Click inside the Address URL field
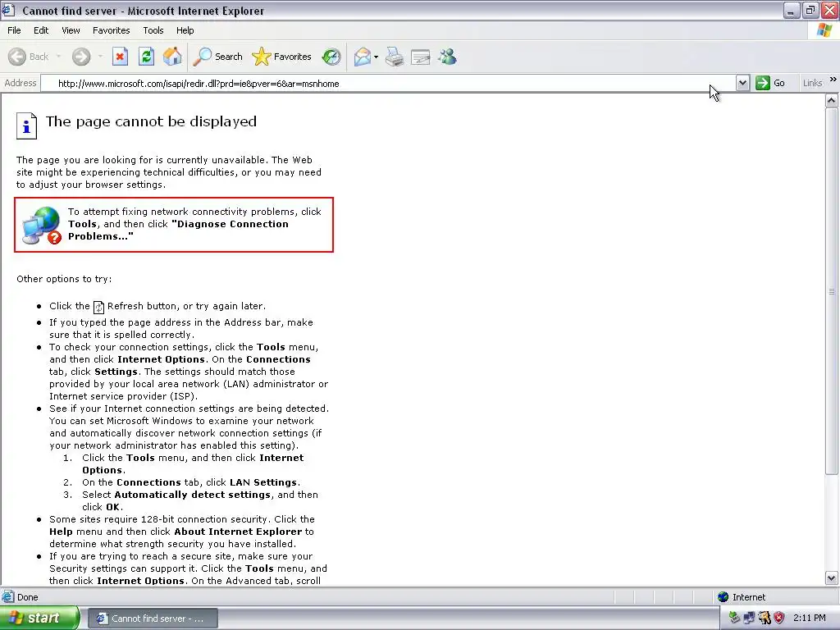Screen dimensions: 840x630 tap(388, 83)
